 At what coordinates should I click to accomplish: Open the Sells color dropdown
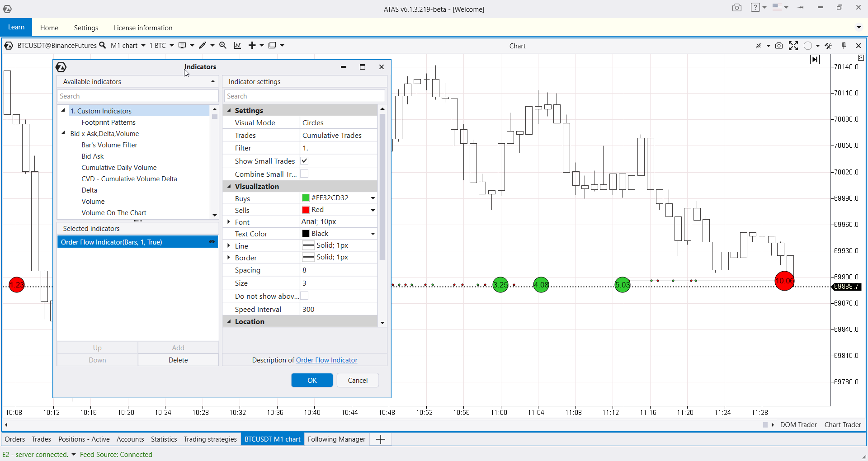(373, 210)
